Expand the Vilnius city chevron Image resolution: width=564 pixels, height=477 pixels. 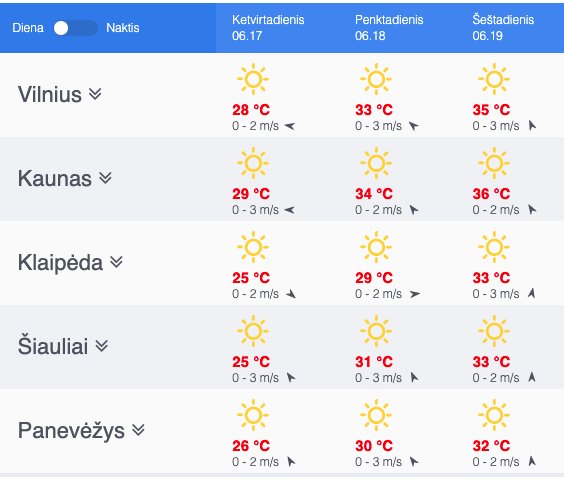[x=95, y=94]
